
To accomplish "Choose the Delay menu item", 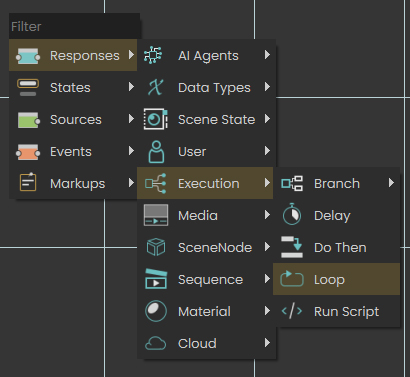I will click(x=336, y=215).
